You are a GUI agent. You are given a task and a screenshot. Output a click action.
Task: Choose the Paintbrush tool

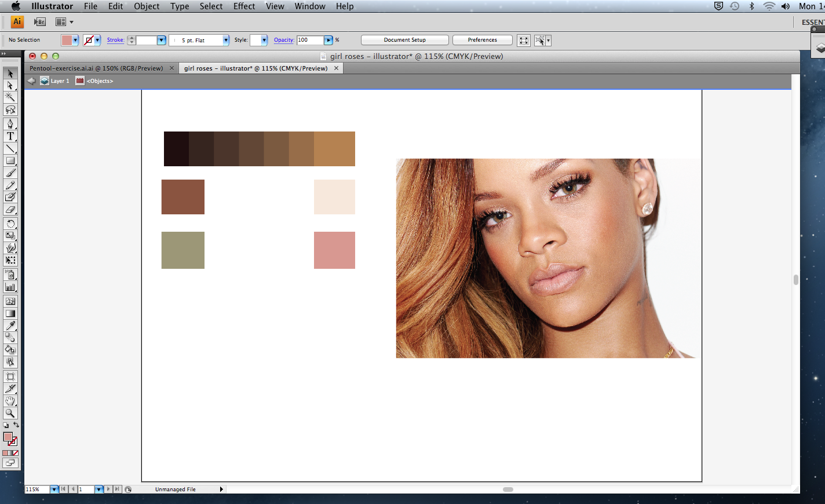click(10, 173)
